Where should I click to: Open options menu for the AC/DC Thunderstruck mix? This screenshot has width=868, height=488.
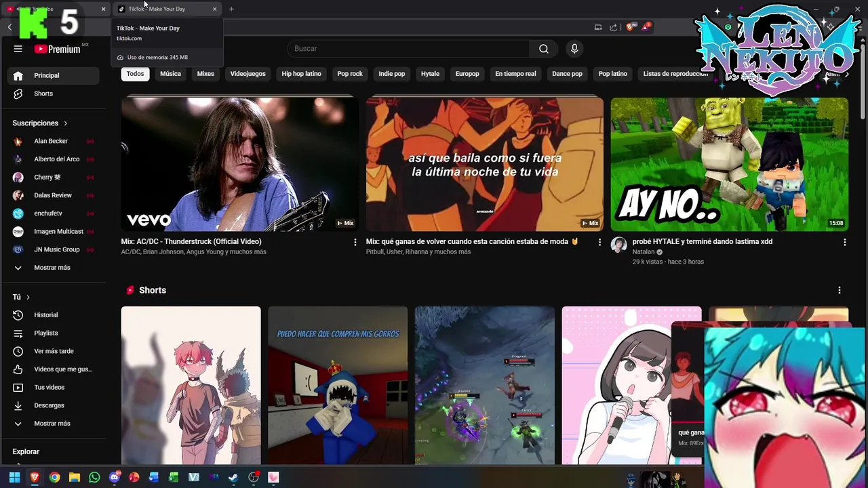pyautogui.click(x=355, y=242)
